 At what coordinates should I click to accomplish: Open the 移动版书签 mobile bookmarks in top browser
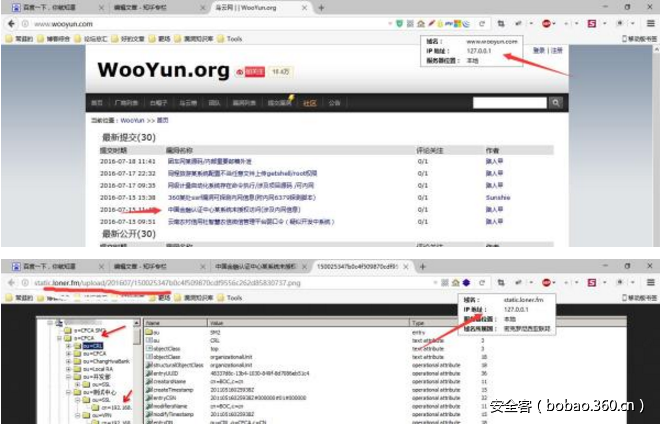[x=630, y=39]
